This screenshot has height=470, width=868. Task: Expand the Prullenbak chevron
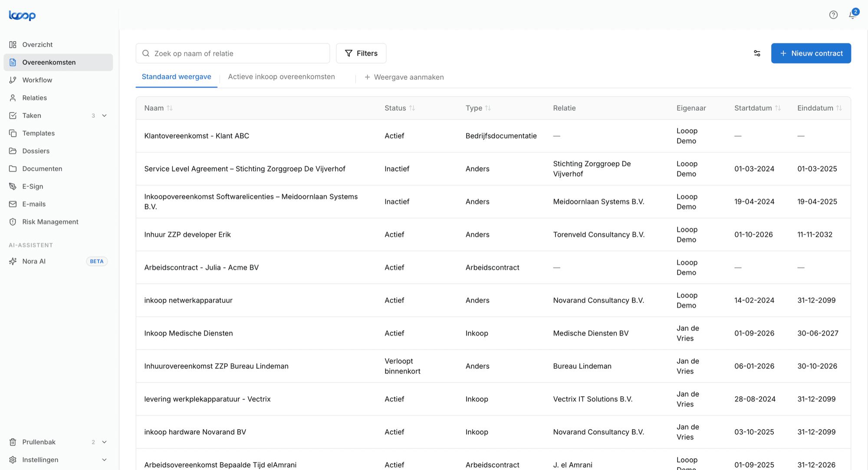[x=104, y=442]
